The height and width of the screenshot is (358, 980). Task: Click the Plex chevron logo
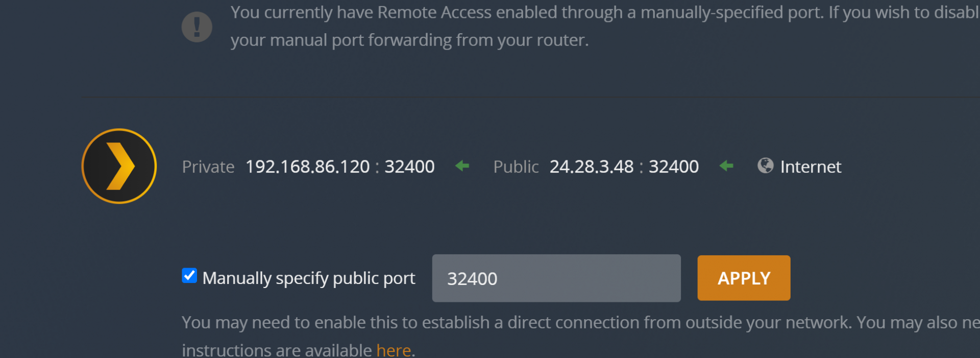tap(119, 166)
